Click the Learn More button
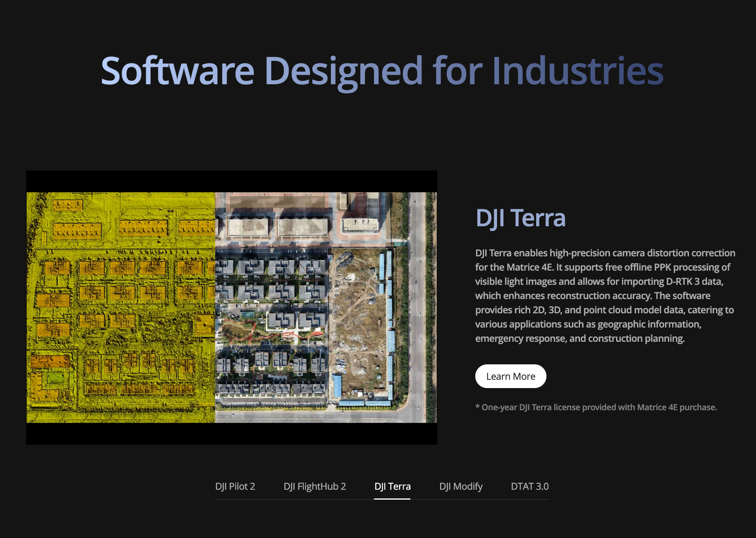This screenshot has width=756, height=538. point(510,376)
